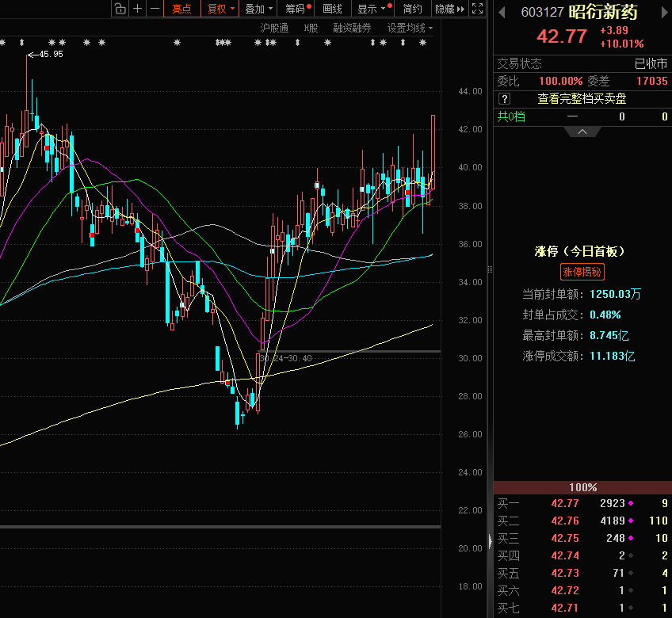Collapse order book with up chevron
672x618 pixels.
(x=582, y=132)
